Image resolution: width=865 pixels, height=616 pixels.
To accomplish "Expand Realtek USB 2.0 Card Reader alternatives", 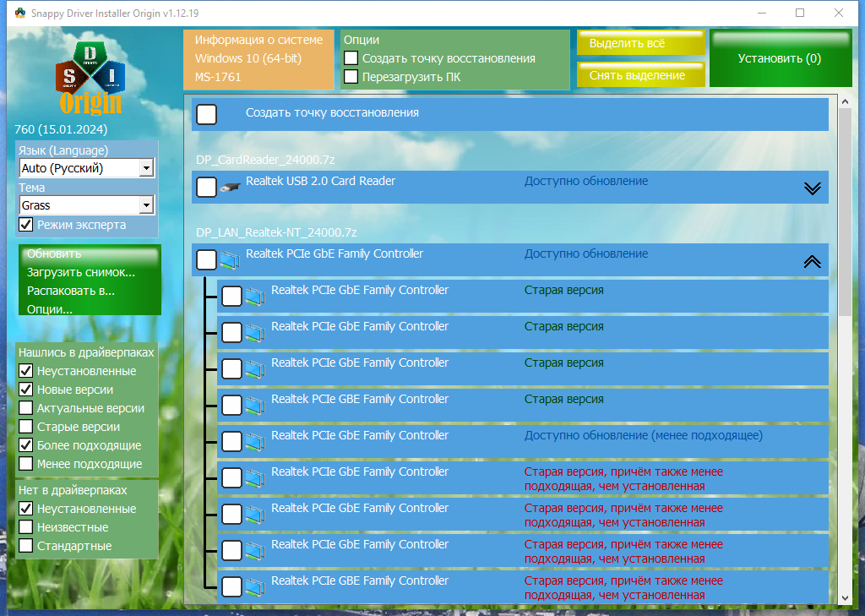I will click(812, 188).
